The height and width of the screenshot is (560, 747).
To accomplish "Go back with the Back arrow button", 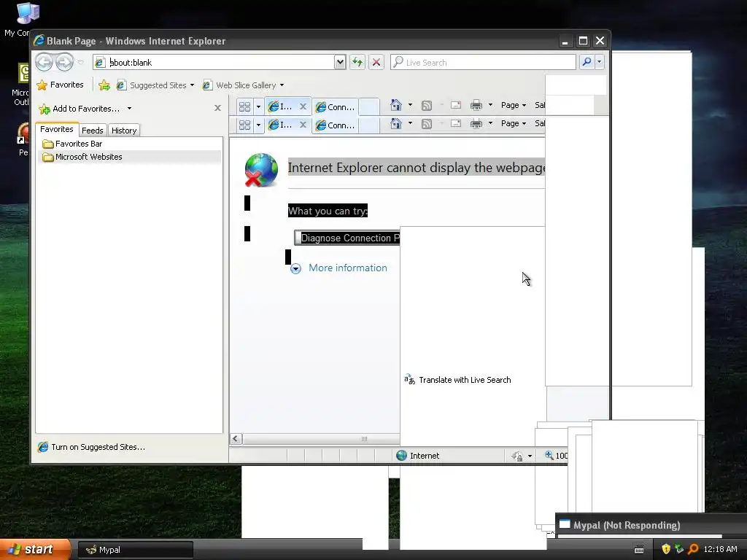I will click(x=44, y=62).
